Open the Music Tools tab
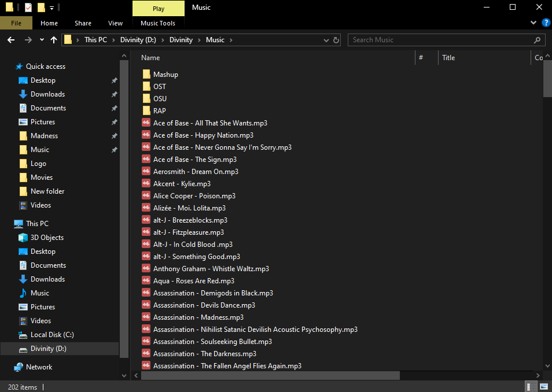552x392 pixels. click(158, 23)
